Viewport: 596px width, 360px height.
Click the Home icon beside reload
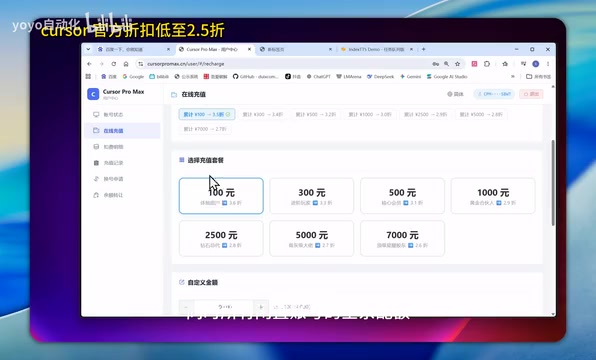tap(126, 64)
